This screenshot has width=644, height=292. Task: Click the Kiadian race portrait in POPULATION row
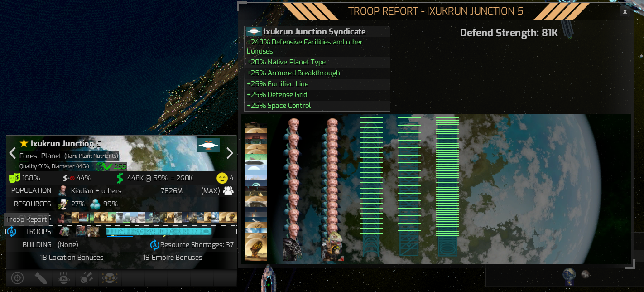(x=62, y=190)
